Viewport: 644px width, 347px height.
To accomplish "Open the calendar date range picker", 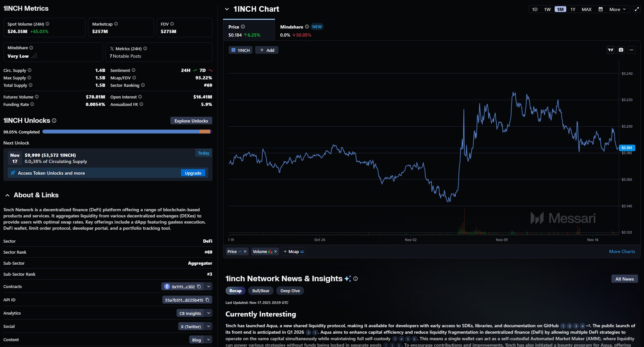I will [x=601, y=9].
